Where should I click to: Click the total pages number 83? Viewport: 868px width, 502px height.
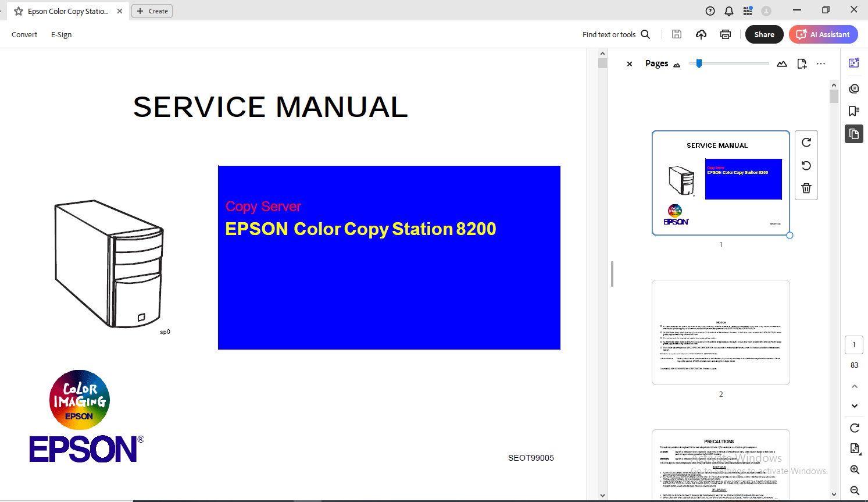854,365
